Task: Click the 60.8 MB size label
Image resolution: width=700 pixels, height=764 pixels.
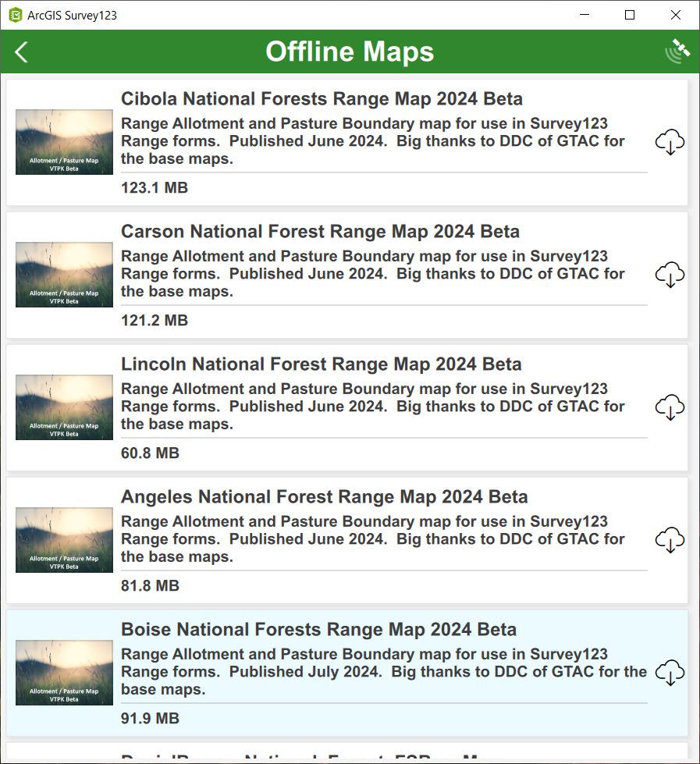Action: (x=150, y=453)
